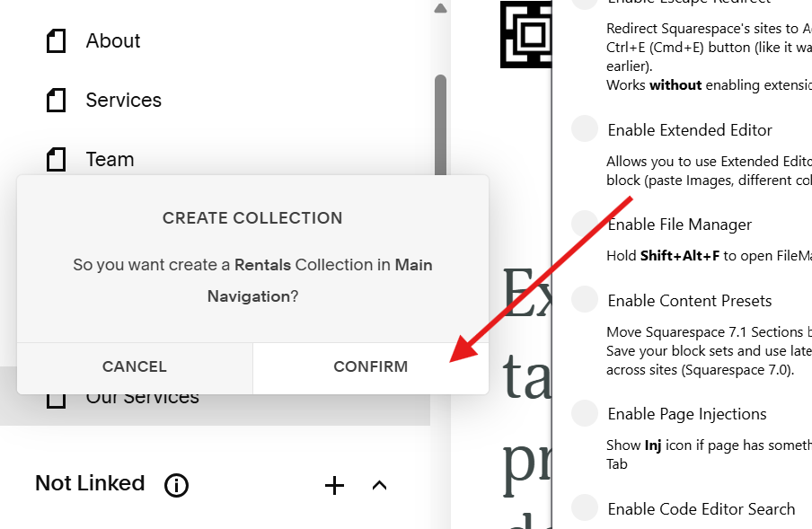
Task: Enable the Content Presets toggle
Action: click(x=585, y=299)
